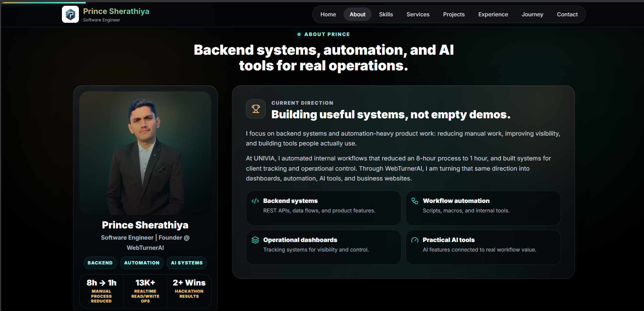Click the 'ABOUT PRINCE' section label
The image size is (644, 311).
327,34
